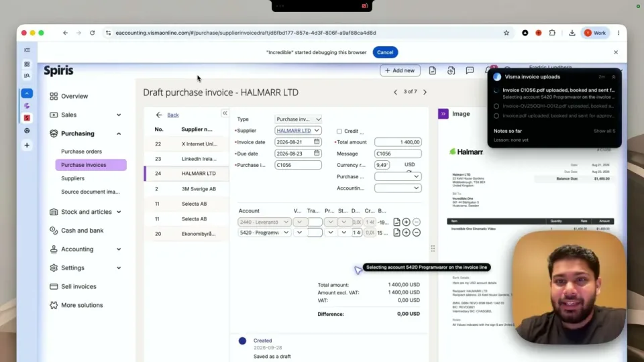Image resolution: width=644 pixels, height=362 pixels.
Task: Select Purchase invoices in the sidebar
Action: 91,165
